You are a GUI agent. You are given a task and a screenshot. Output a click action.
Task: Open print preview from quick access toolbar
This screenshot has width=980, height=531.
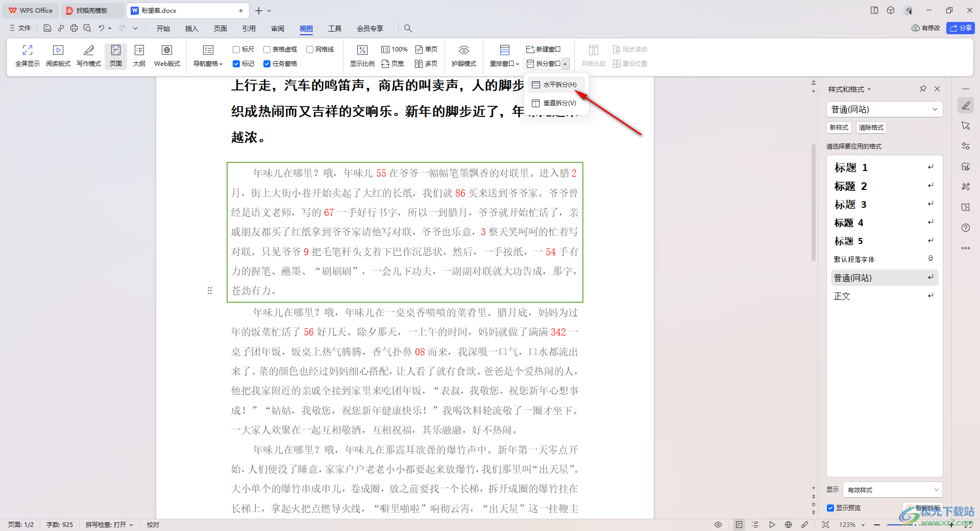(87, 28)
